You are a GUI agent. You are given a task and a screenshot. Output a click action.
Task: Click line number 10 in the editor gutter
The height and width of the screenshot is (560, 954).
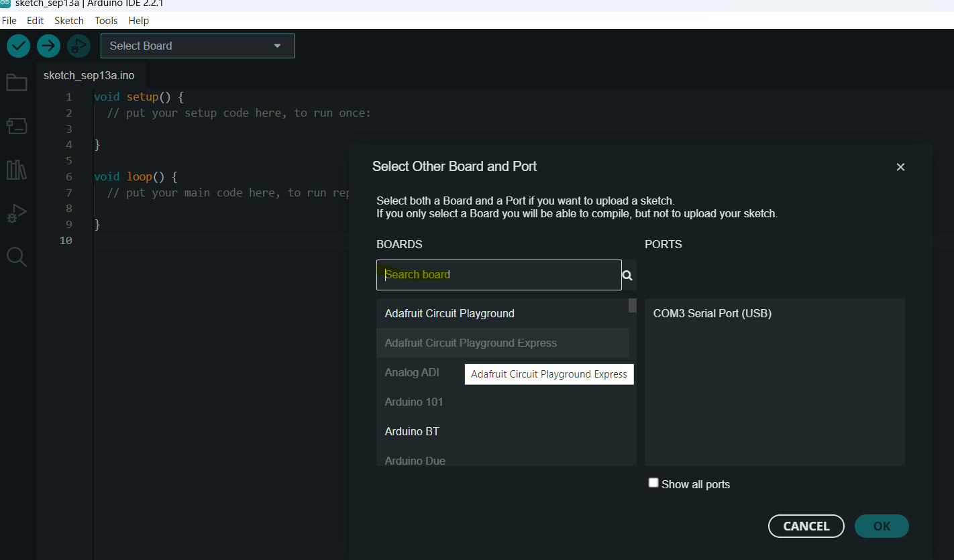[x=66, y=240]
